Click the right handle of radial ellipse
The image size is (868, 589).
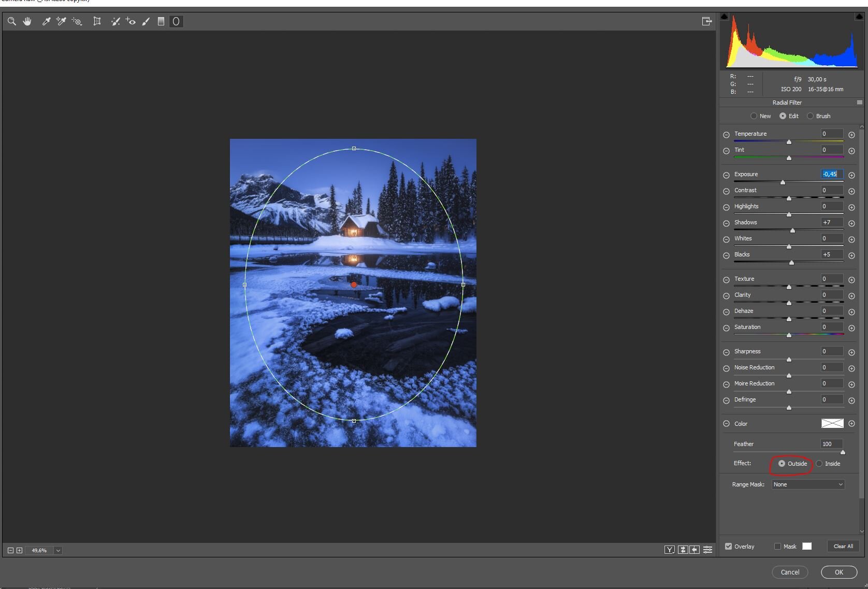(x=463, y=284)
